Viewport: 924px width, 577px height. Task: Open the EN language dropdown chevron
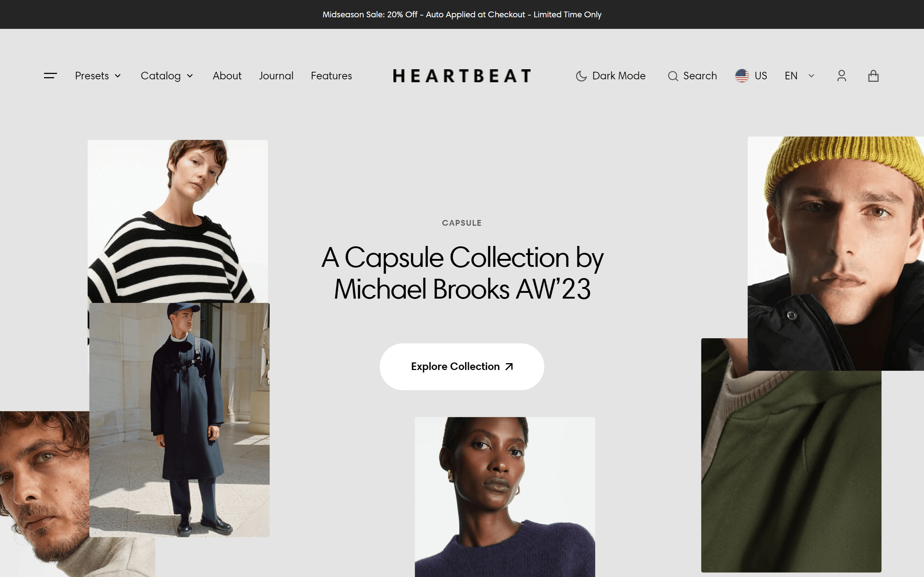811,76
